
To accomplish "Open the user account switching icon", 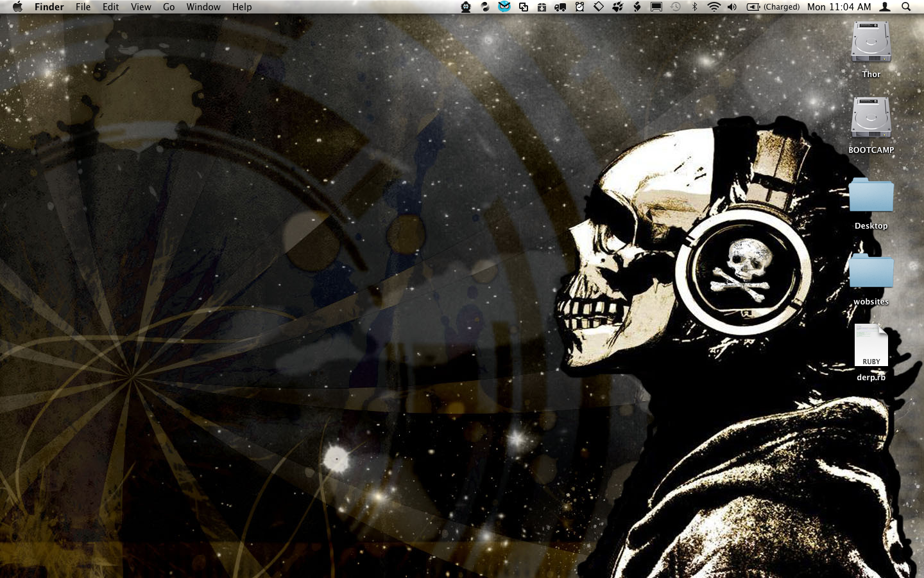I will pyautogui.click(x=885, y=7).
